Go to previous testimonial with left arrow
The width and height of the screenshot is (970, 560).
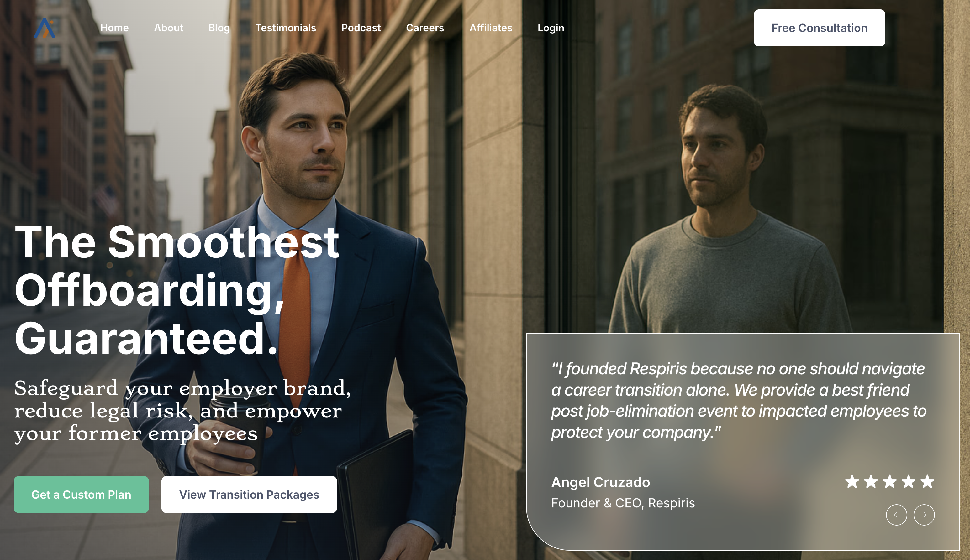coord(896,515)
